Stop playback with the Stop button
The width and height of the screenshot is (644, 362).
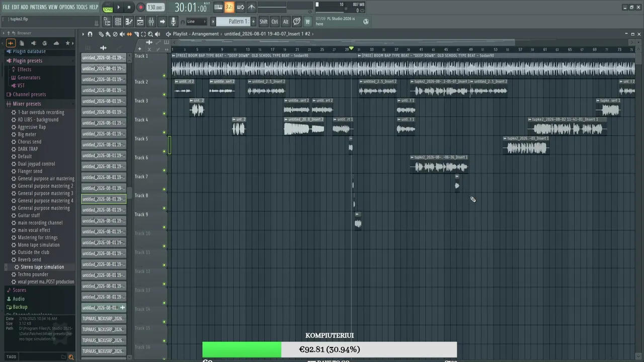[x=129, y=8]
